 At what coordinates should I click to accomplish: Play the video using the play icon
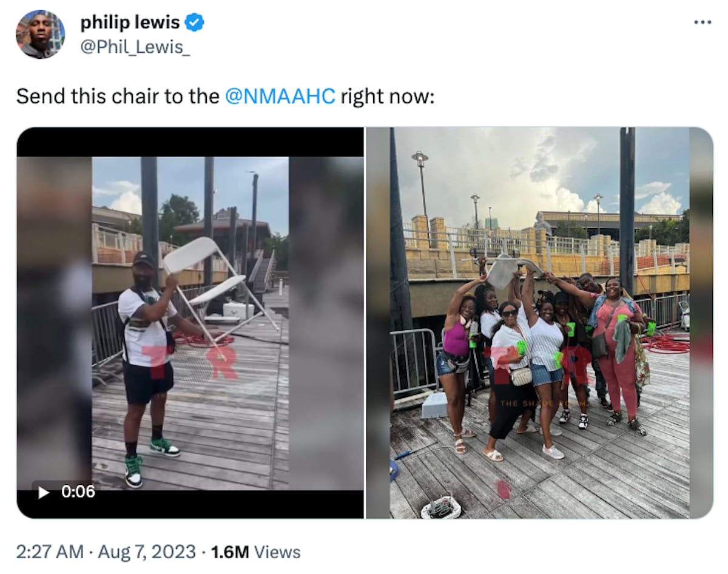[44, 491]
